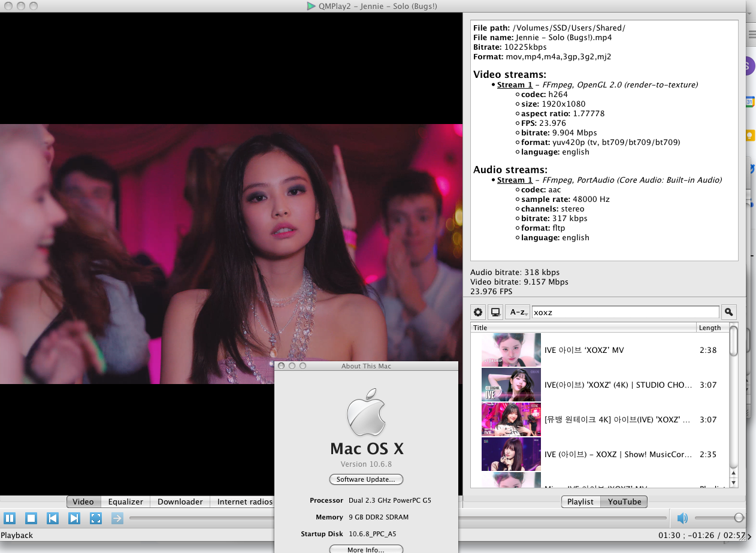This screenshot has width=756, height=553.
Task: Click Dual 2.3 GHz PowerPC G5 processor text
Action: click(x=390, y=500)
